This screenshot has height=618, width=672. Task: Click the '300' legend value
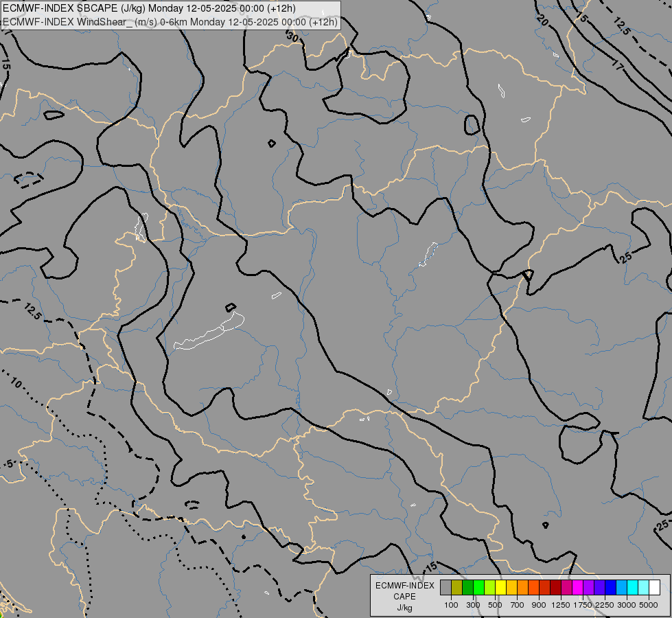click(x=473, y=605)
